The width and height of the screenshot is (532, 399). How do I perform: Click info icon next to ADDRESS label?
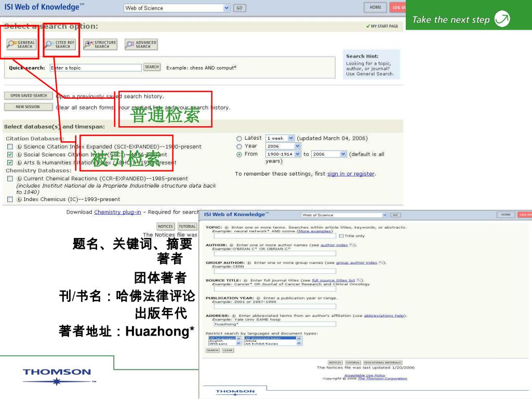pyautogui.click(x=233, y=315)
